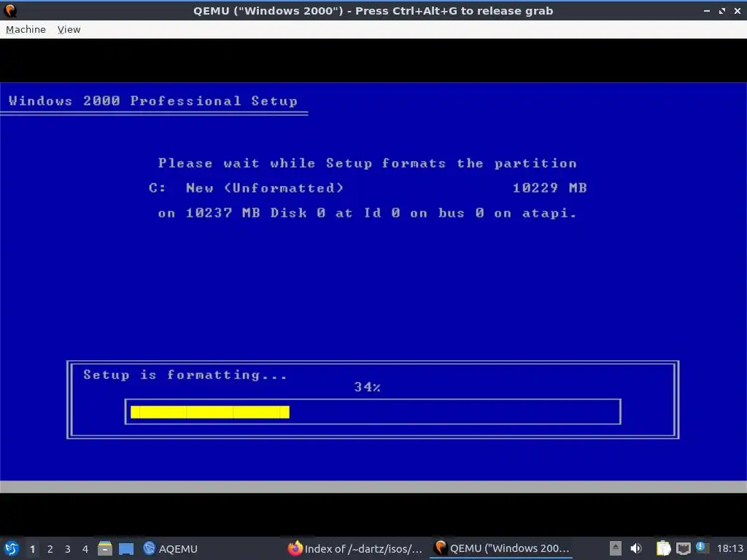Open the View menu
Screen dimensions: 747x560
[x=69, y=29]
